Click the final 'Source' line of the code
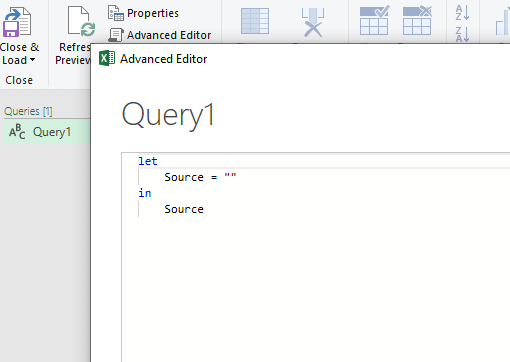Viewport: 510px width, 362px height. tap(184, 209)
